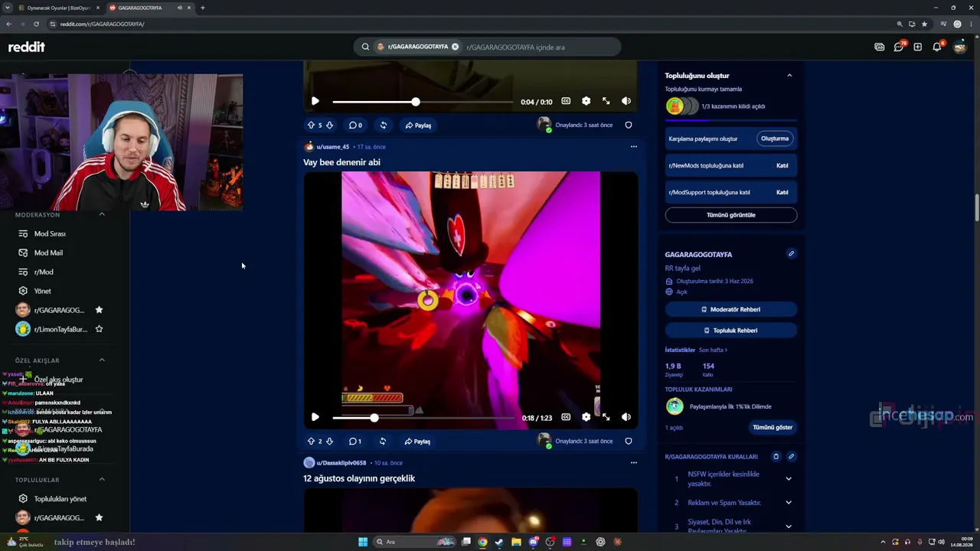Mute the top video at 0:04
The image size is (980, 551).
click(626, 101)
